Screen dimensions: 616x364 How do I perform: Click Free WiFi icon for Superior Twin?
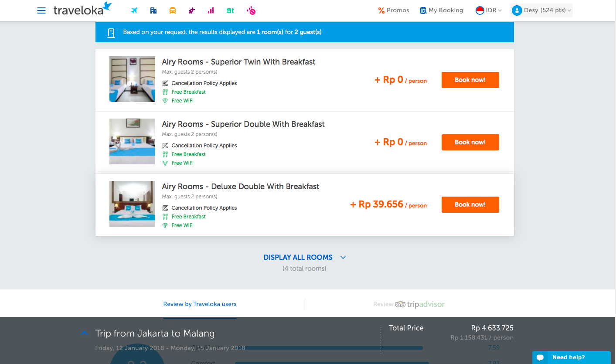165,101
